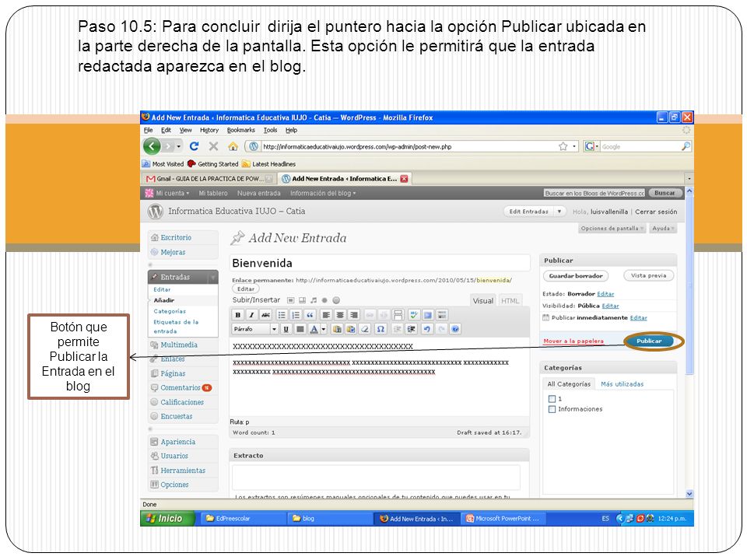Insert the More tag break

pyautogui.click(x=398, y=315)
